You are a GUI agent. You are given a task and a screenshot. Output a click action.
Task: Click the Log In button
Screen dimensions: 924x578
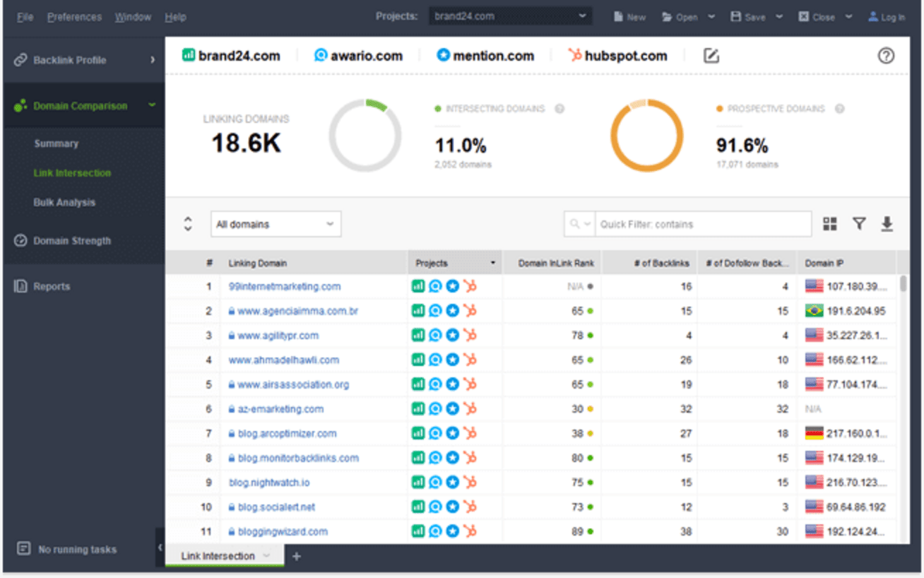point(887,17)
